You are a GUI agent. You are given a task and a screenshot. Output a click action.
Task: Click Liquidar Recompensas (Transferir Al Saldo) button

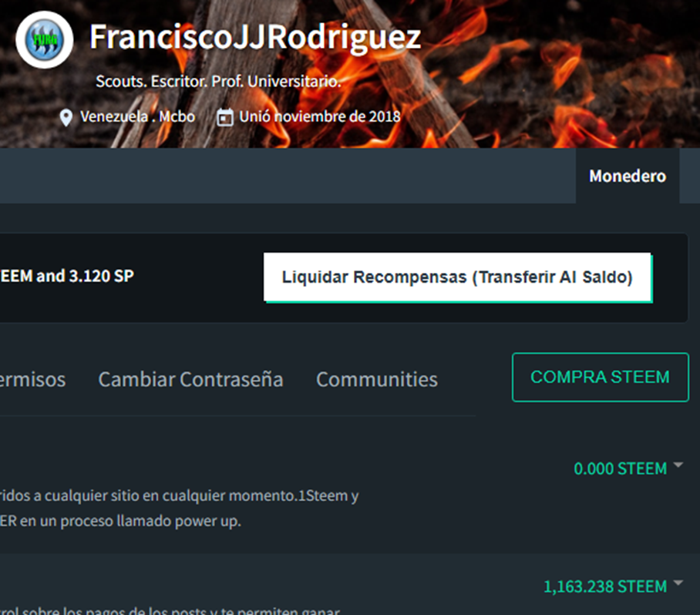point(457,277)
